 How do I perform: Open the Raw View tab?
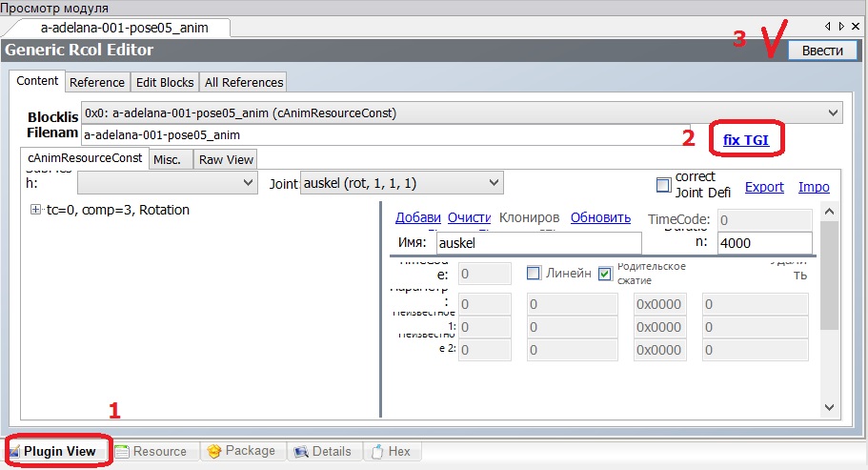226,159
